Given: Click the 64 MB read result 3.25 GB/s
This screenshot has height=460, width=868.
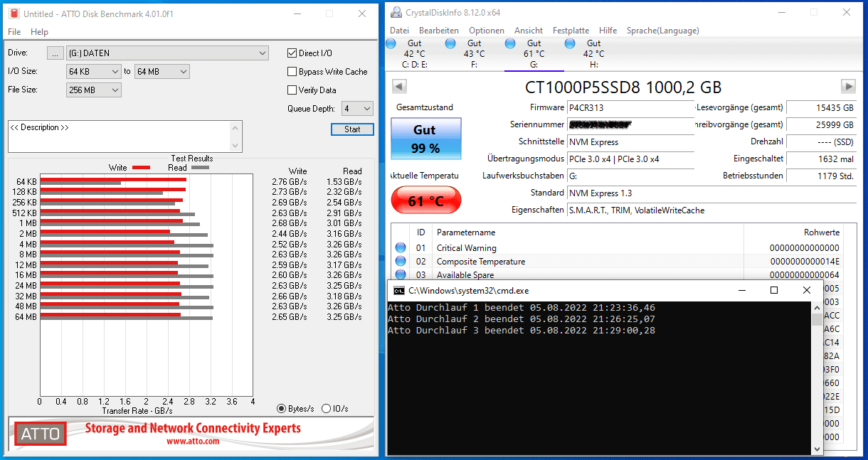Looking at the screenshot, I should [344, 317].
